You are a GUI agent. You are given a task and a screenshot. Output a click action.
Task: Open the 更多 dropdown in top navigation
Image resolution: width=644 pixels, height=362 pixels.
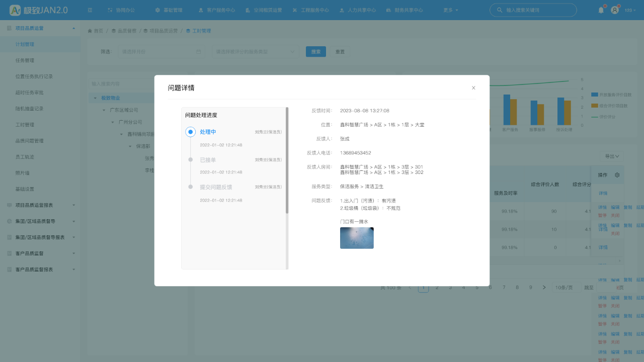[451, 10]
